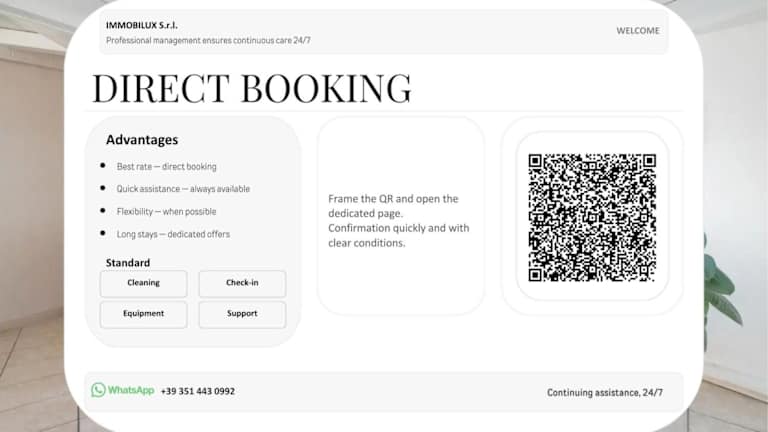The height and width of the screenshot is (432, 768).
Task: Select the Equipment button
Action: click(143, 313)
